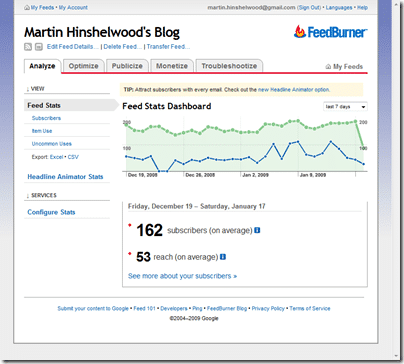Export stats as Excel
Image resolution: width=404 pixels, height=364 pixels.
(56, 157)
